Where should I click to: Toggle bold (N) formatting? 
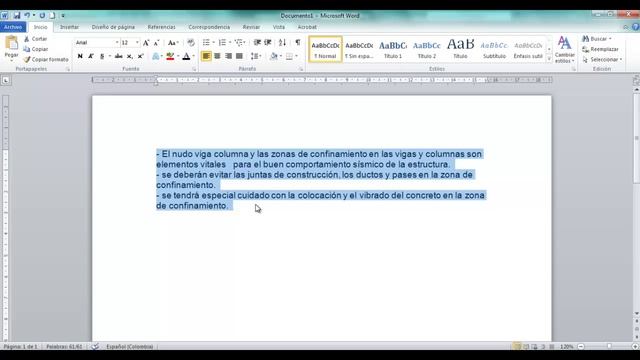pyautogui.click(x=80, y=56)
